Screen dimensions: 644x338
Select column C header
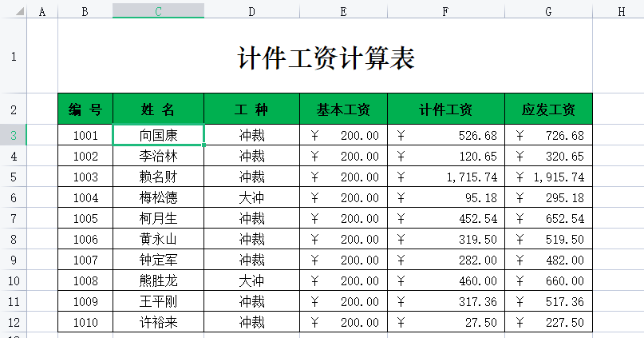tap(158, 10)
